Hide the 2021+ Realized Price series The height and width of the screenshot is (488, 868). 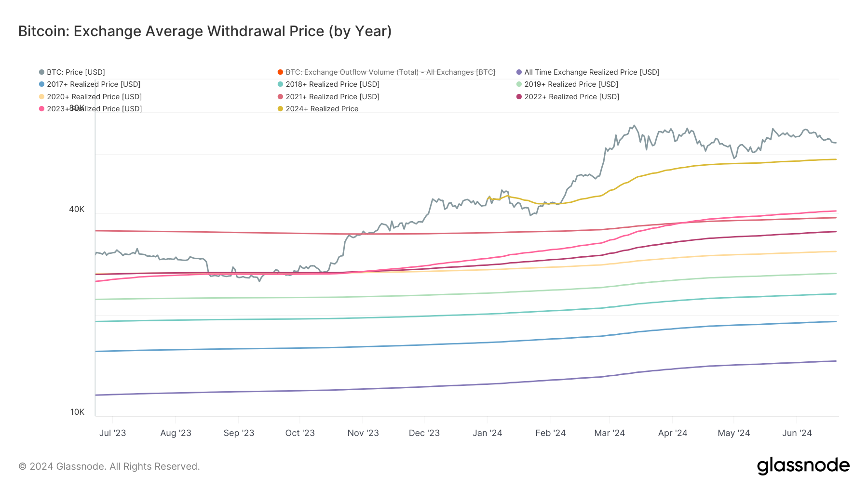pos(332,97)
